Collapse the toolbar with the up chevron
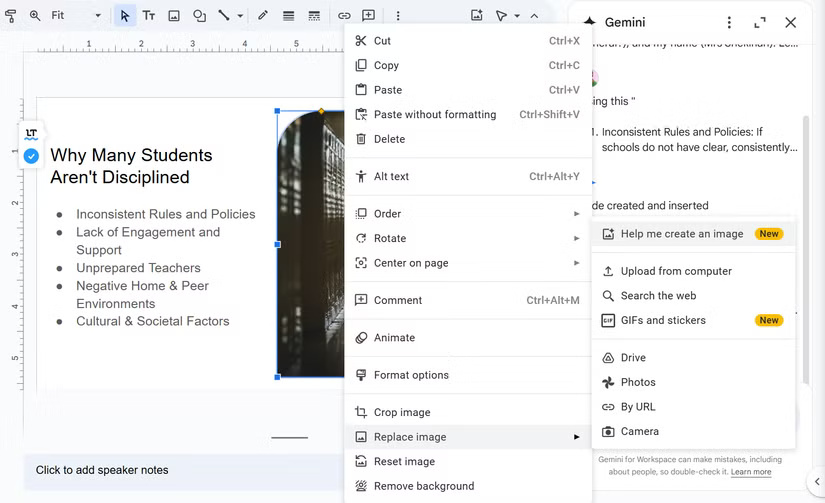825x503 pixels. [534, 16]
